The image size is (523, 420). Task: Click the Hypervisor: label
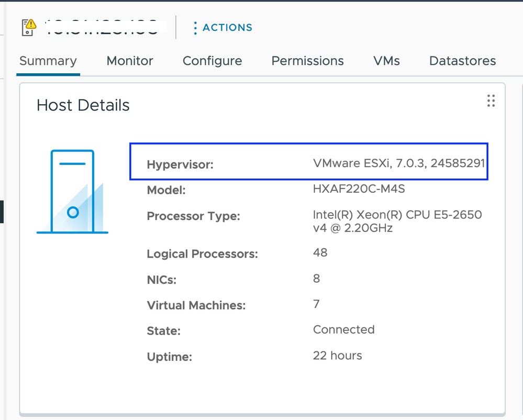click(180, 164)
